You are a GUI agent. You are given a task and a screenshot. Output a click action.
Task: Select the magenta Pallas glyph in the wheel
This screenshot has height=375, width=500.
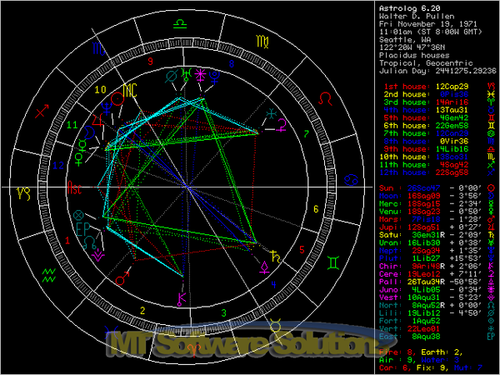(x=265, y=268)
